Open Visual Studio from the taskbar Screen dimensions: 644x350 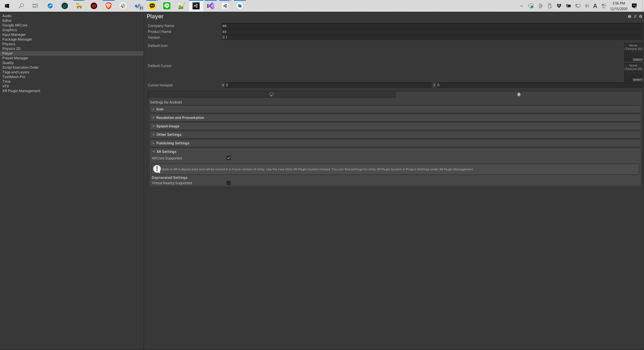click(x=210, y=6)
